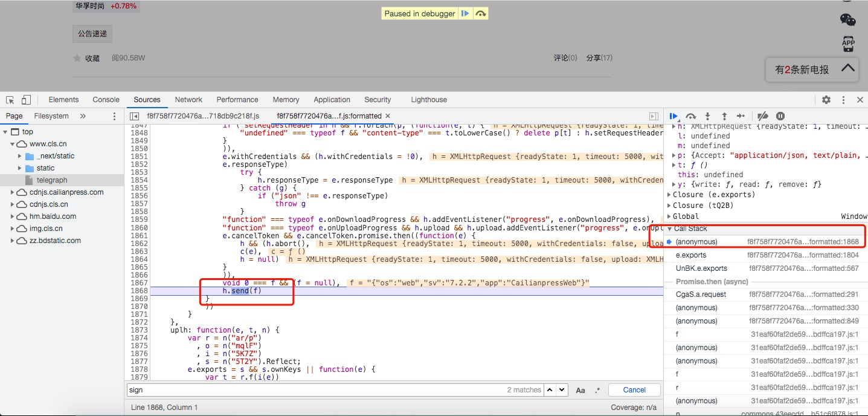
Task: Resume script execution in debugger sidebar
Action: [x=674, y=116]
